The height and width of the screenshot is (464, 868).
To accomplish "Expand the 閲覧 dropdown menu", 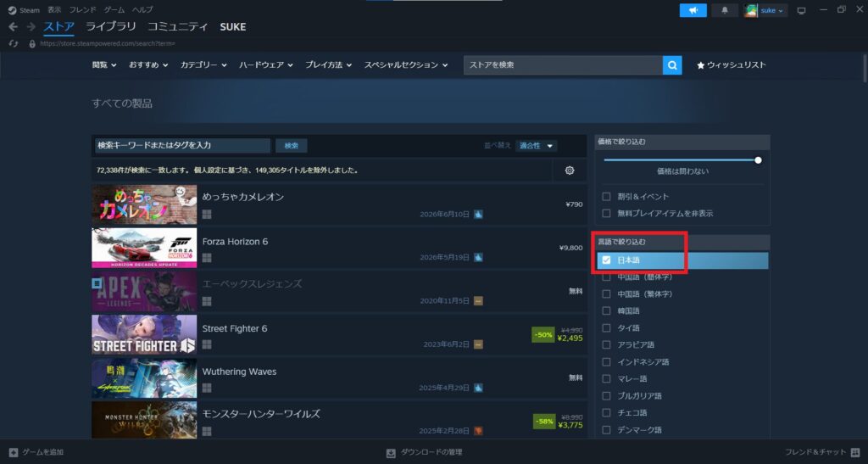I will pos(104,64).
